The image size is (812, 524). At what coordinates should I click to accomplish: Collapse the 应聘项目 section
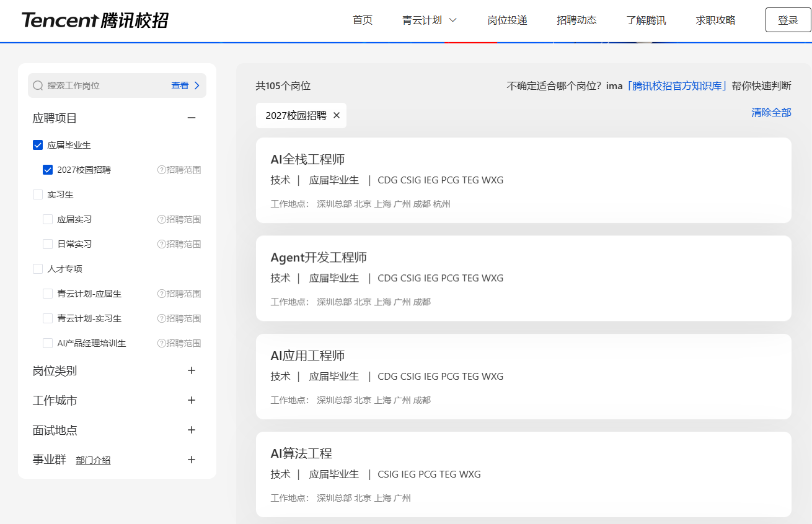tap(192, 118)
